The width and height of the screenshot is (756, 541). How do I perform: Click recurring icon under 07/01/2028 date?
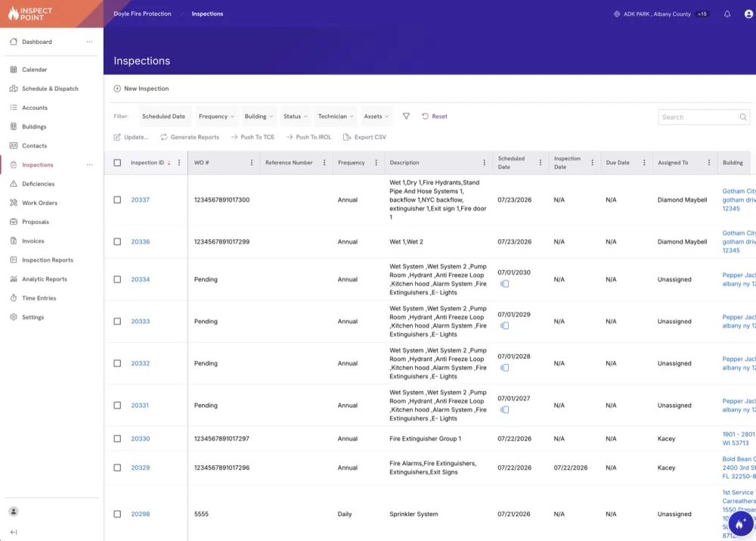504,368
